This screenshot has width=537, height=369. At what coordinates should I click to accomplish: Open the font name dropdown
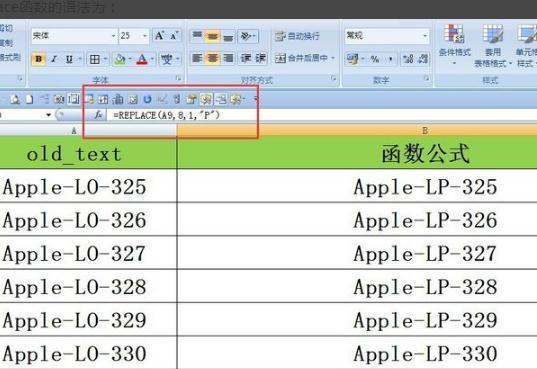point(74,36)
